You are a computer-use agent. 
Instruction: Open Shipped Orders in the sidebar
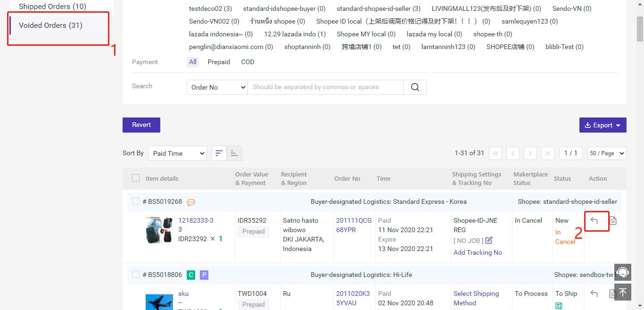(x=52, y=7)
